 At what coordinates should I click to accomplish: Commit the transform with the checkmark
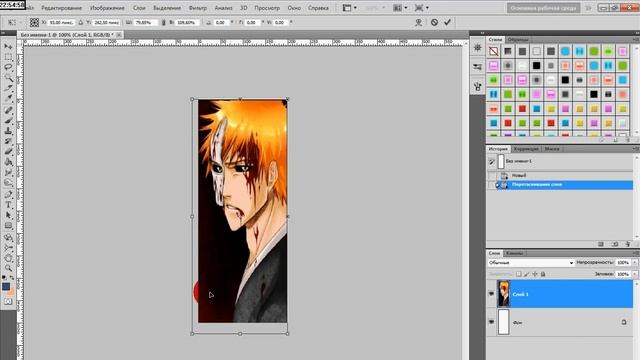(x=447, y=22)
